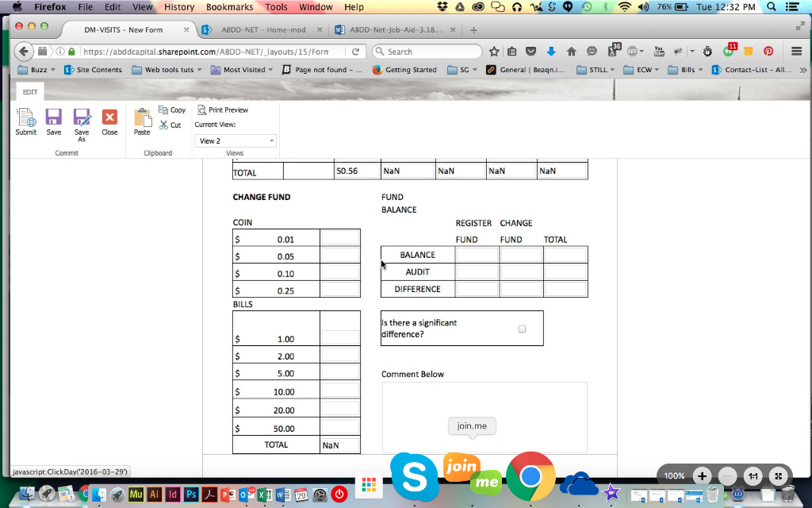812x508 pixels.
Task: Open the Getting Started bookmark
Action: click(404, 70)
